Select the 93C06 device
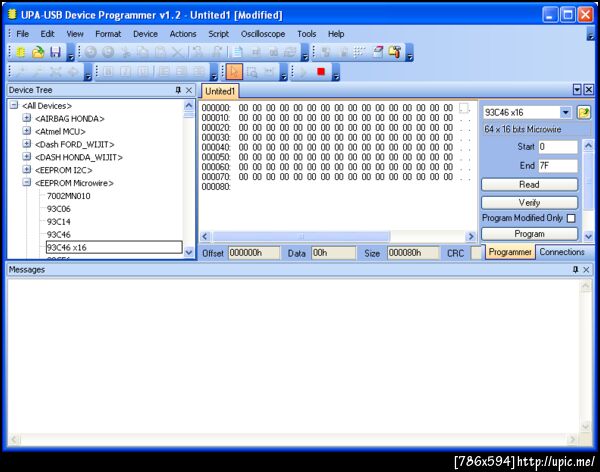 [59, 209]
